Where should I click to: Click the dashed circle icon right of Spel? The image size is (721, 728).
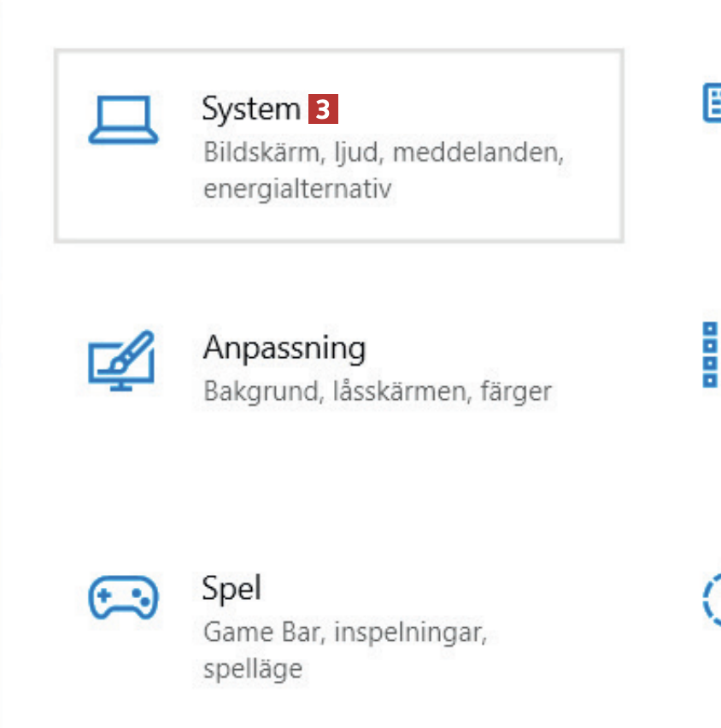tap(712, 597)
